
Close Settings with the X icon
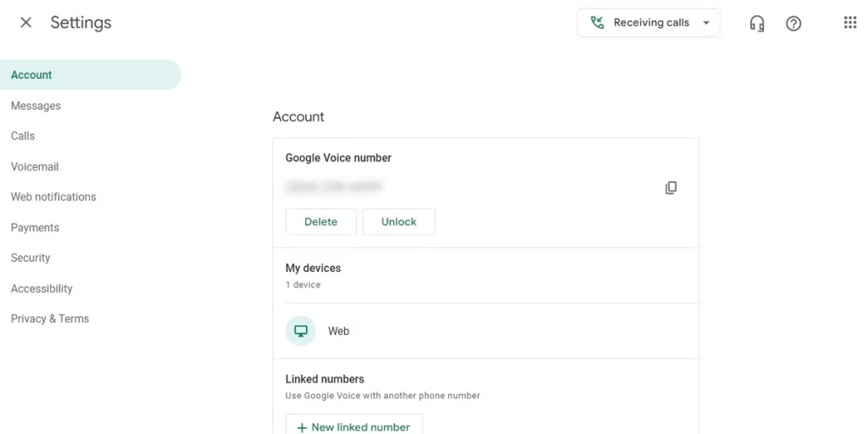(26, 23)
